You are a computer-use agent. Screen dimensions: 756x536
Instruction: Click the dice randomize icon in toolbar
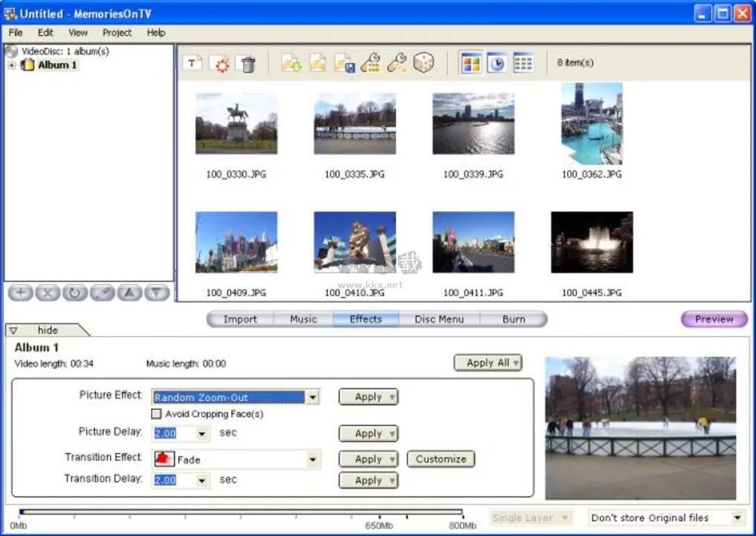[x=424, y=63]
